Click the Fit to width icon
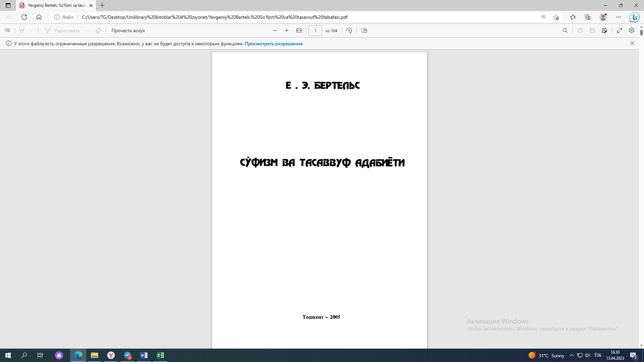 tap(299, 31)
